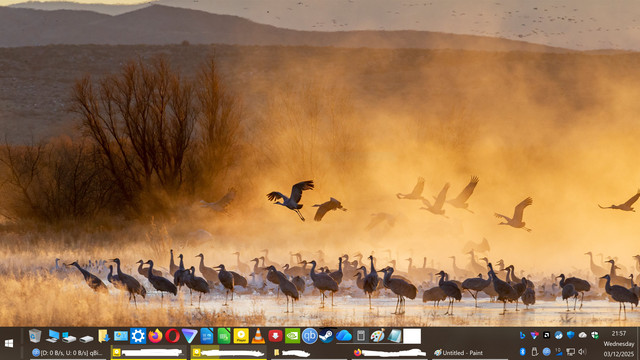Click the safely remove USB hardware icon
Image resolution: width=640 pixels, height=360 pixels.
534,351
